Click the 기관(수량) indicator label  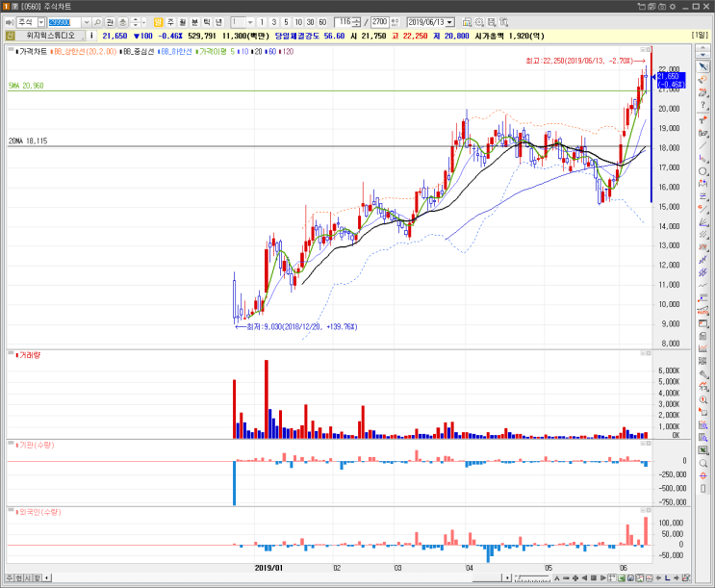[37, 445]
